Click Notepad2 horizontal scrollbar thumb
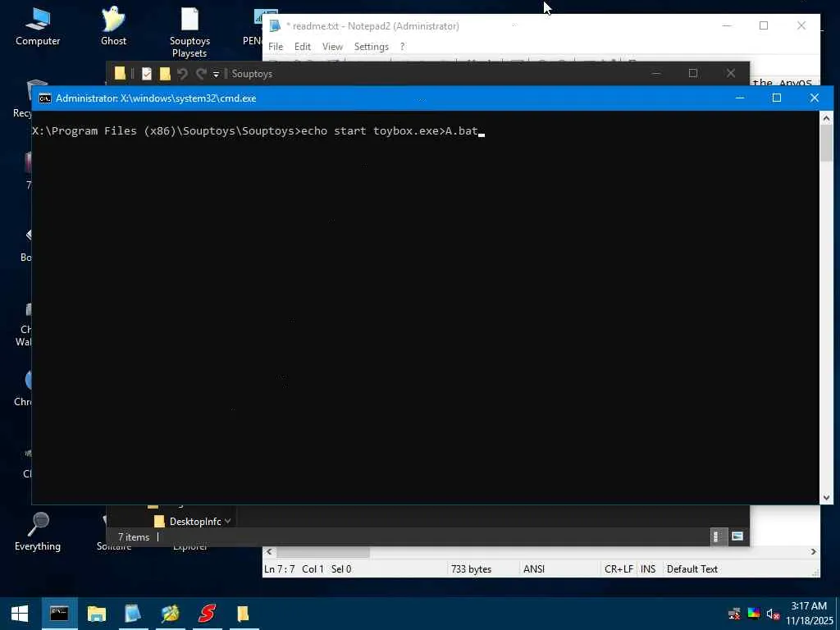This screenshot has height=630, width=840. click(x=323, y=551)
